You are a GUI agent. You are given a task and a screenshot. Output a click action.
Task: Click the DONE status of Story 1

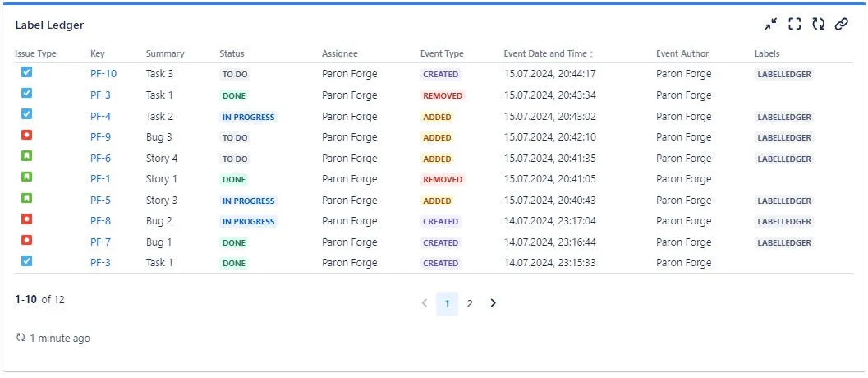click(234, 180)
